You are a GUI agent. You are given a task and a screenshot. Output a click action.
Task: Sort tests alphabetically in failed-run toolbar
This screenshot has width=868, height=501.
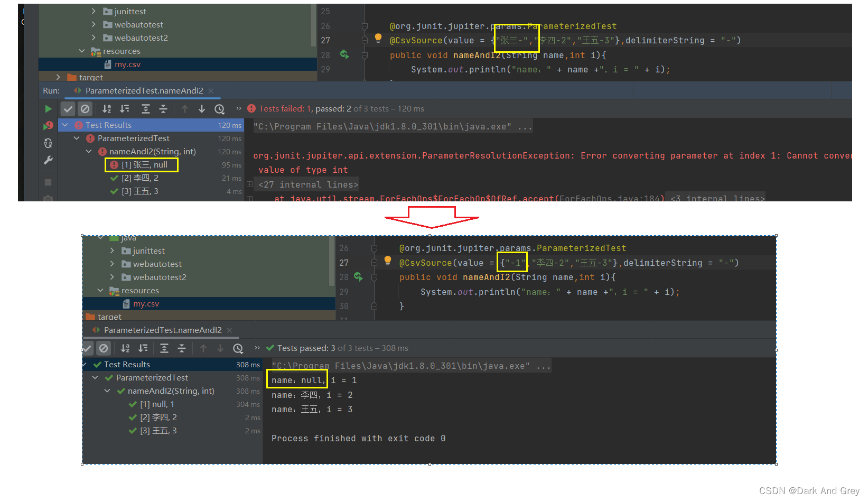(x=107, y=109)
